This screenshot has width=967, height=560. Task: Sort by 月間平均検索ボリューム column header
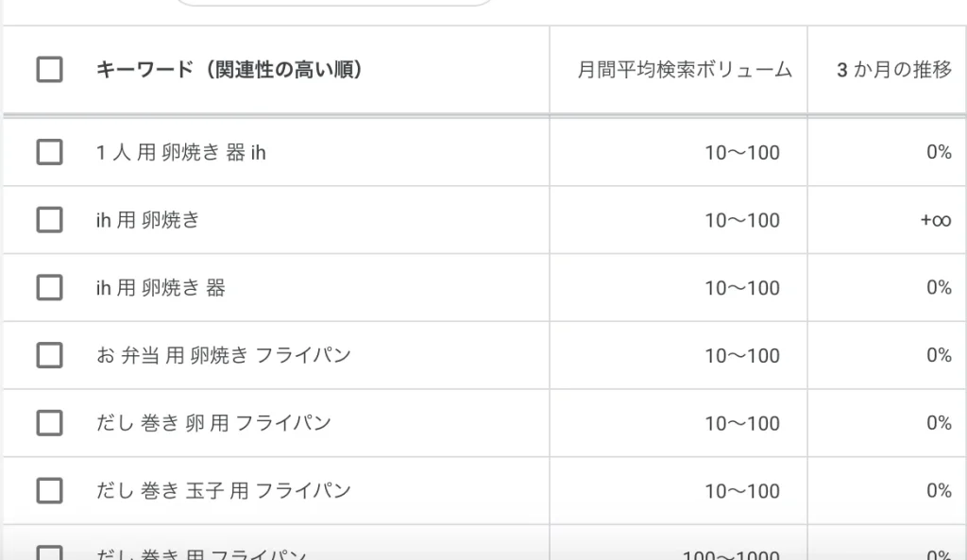coord(685,71)
